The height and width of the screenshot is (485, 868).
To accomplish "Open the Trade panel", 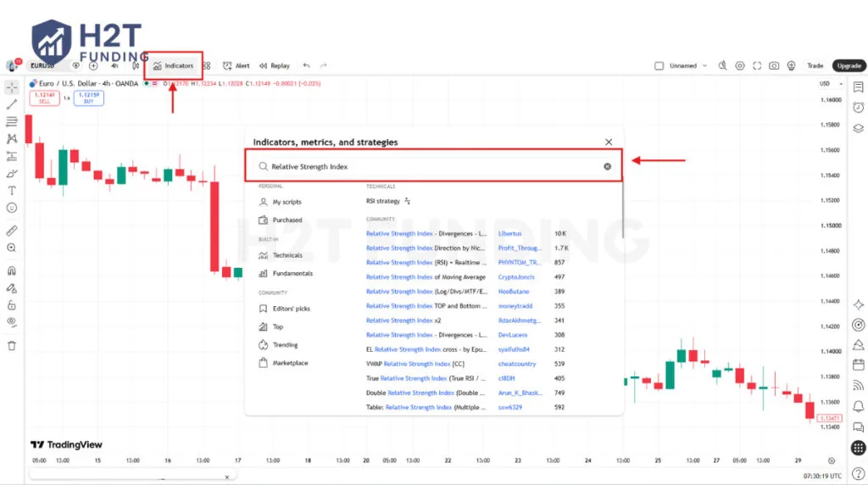I will pyautogui.click(x=815, y=66).
